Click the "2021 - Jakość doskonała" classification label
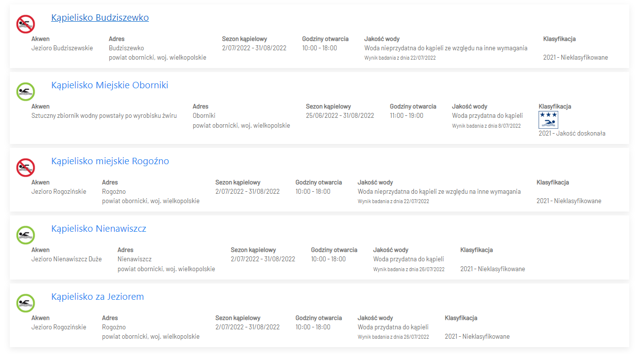The image size is (644, 354). point(572,134)
